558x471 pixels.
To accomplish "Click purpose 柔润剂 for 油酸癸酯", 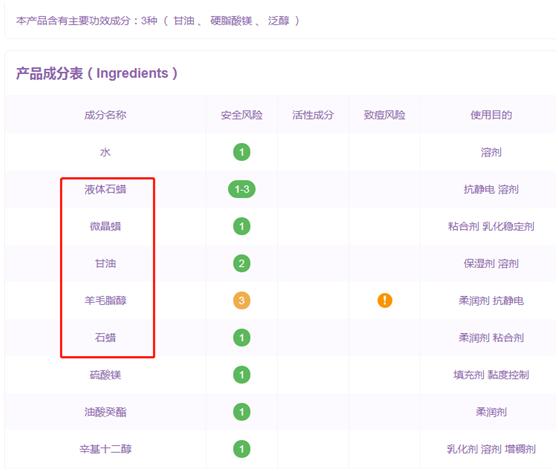I will [491, 412].
